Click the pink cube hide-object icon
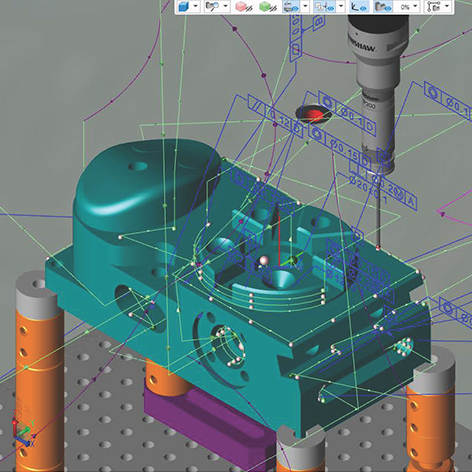 [x=243, y=6]
